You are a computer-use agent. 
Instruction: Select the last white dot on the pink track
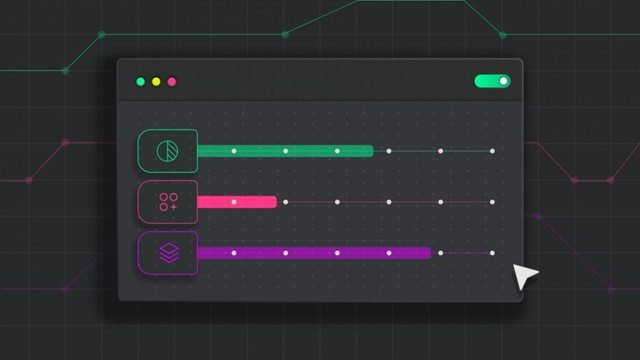[x=492, y=202]
